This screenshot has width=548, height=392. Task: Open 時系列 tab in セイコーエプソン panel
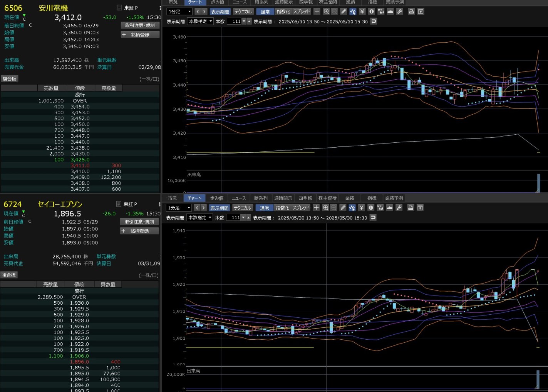click(x=261, y=198)
